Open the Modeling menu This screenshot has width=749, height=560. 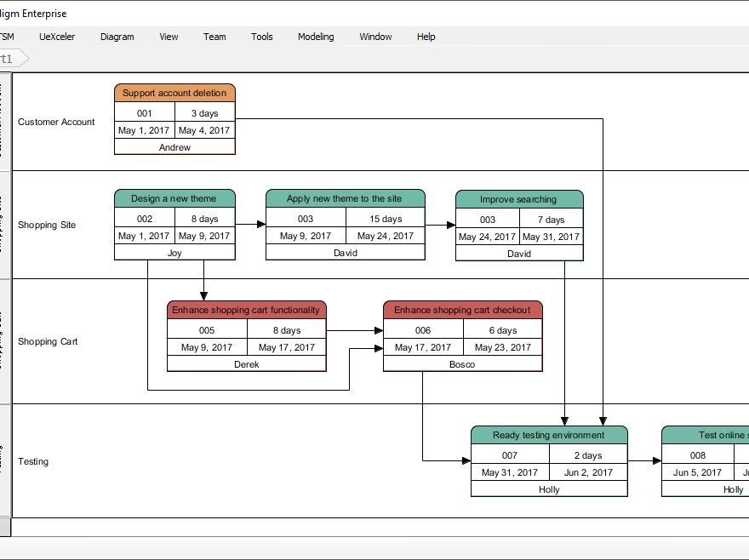(x=315, y=37)
